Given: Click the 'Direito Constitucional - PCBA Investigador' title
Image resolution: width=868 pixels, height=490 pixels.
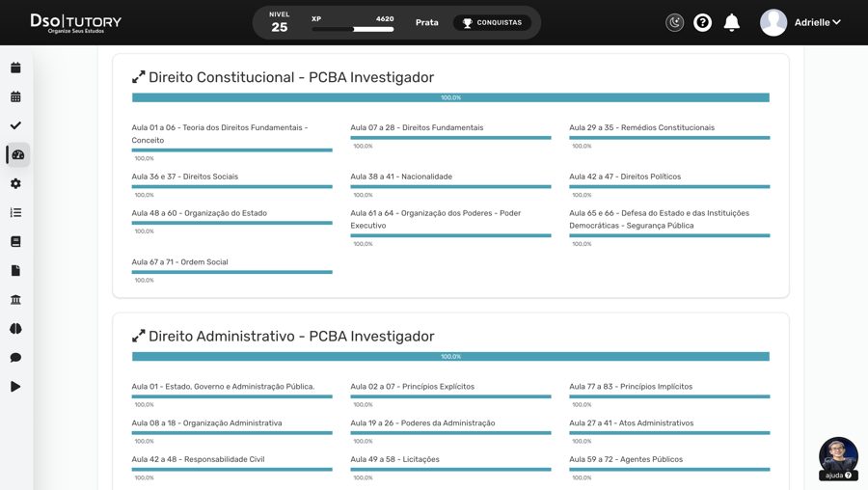Looking at the screenshot, I should 291,77.
